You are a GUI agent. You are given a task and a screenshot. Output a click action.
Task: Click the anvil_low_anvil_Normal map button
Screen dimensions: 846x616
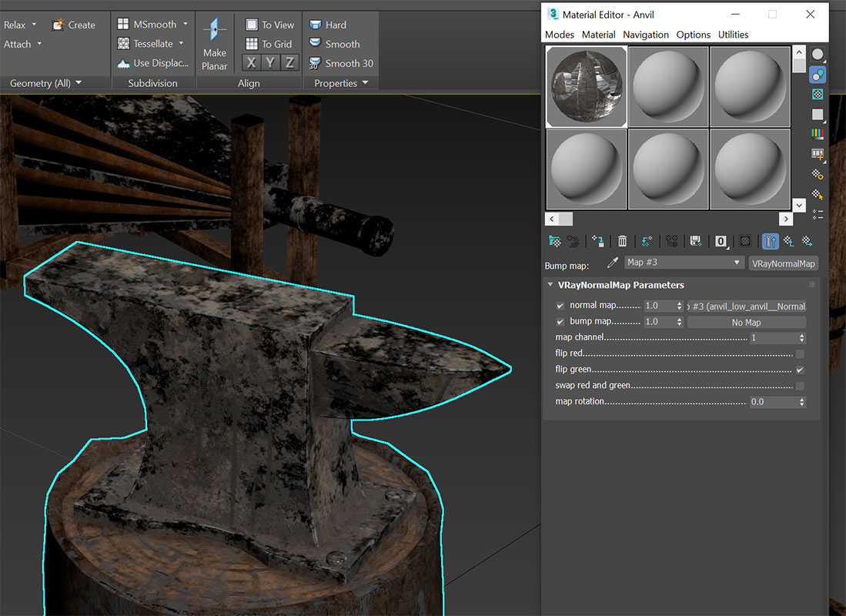click(x=747, y=306)
